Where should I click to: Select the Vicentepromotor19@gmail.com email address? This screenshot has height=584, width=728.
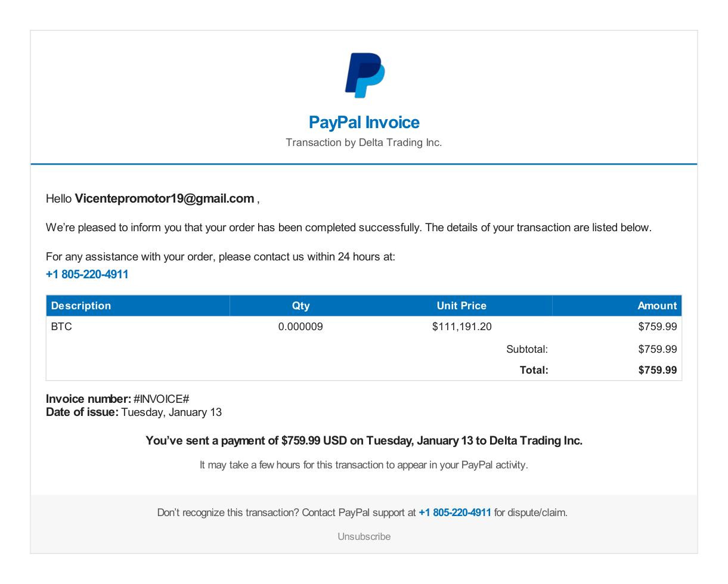point(165,198)
